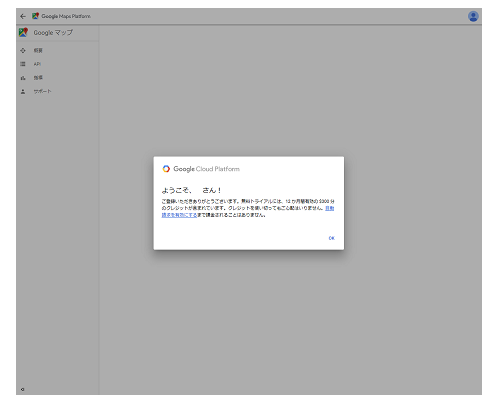
Task: Click the API list icon in sidebar
Action: pyautogui.click(x=23, y=64)
